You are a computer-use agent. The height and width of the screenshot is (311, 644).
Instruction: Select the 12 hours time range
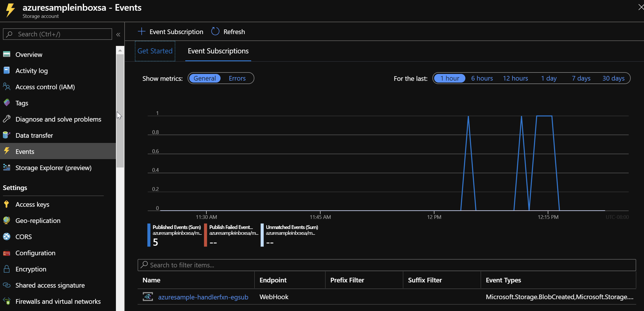point(515,78)
